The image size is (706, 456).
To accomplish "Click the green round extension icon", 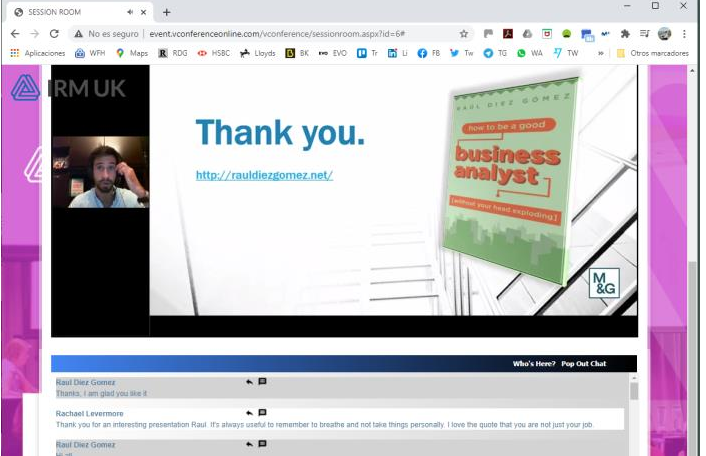I will pos(566,34).
